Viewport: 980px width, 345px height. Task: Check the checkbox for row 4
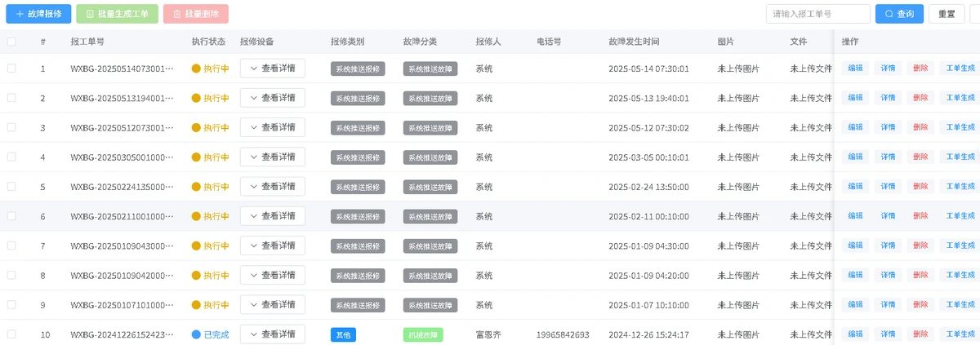tap(11, 157)
